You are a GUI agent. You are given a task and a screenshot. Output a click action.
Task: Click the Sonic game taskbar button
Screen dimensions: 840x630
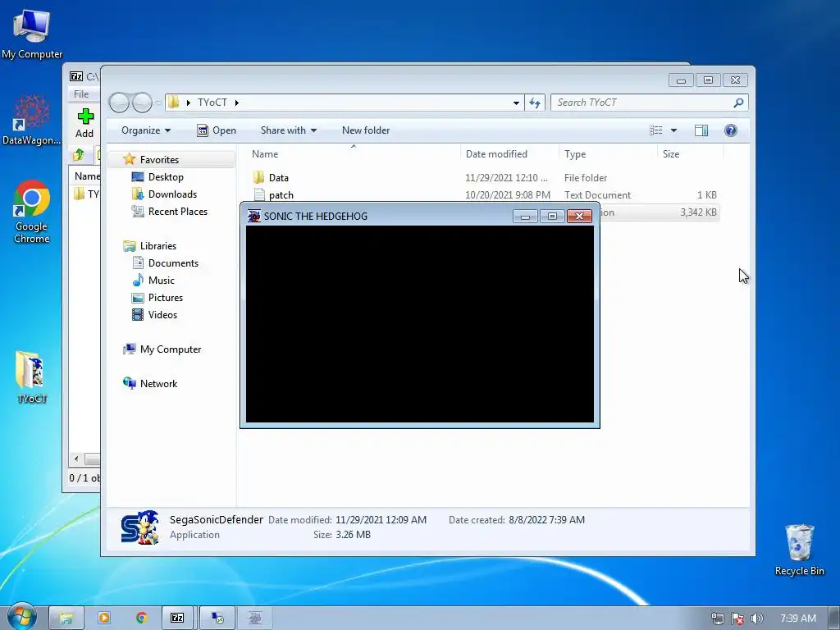(255, 618)
